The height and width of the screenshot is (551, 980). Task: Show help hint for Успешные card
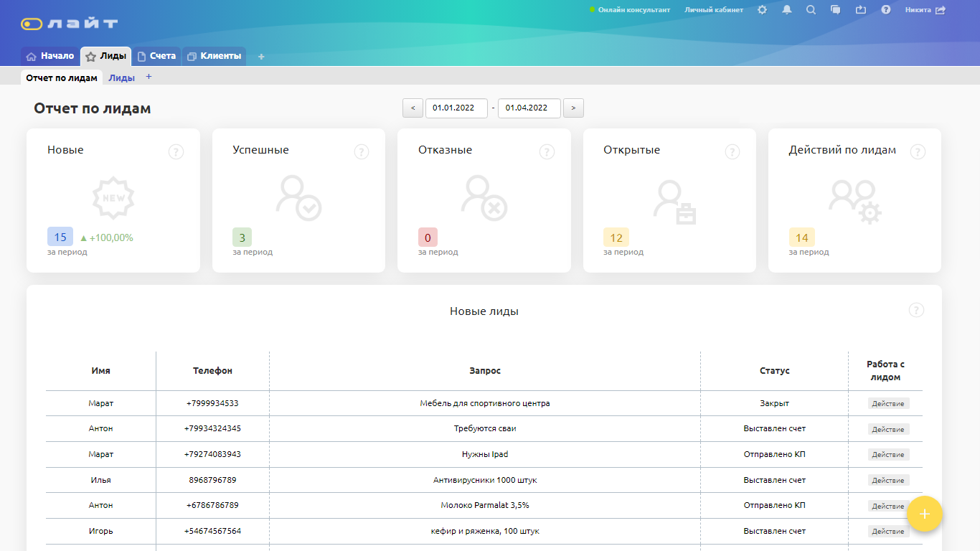pyautogui.click(x=362, y=151)
